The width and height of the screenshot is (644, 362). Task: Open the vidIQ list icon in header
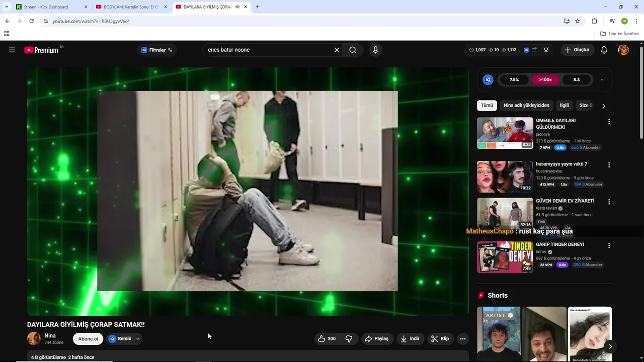tap(534, 50)
